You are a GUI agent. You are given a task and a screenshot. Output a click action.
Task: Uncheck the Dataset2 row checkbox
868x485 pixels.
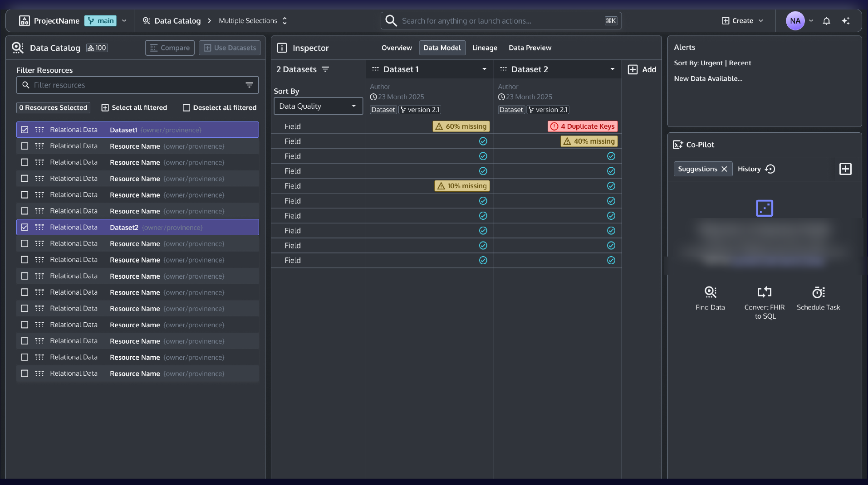click(x=25, y=227)
